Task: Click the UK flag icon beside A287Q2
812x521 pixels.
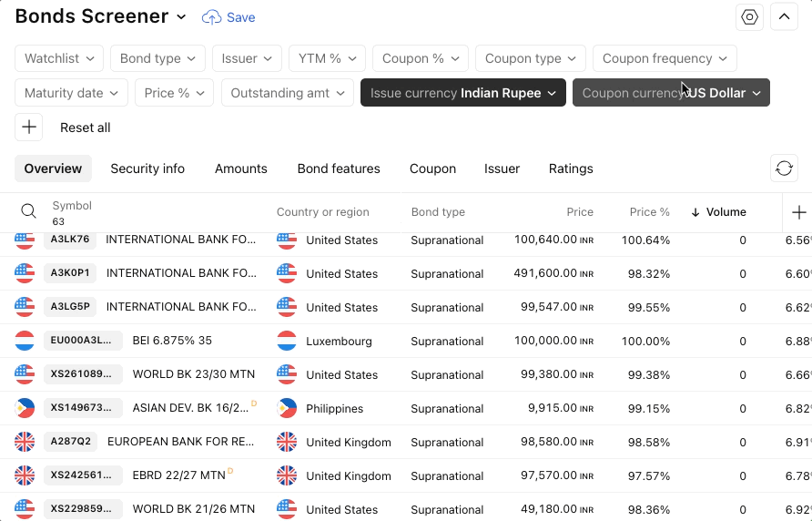Action: pos(25,442)
